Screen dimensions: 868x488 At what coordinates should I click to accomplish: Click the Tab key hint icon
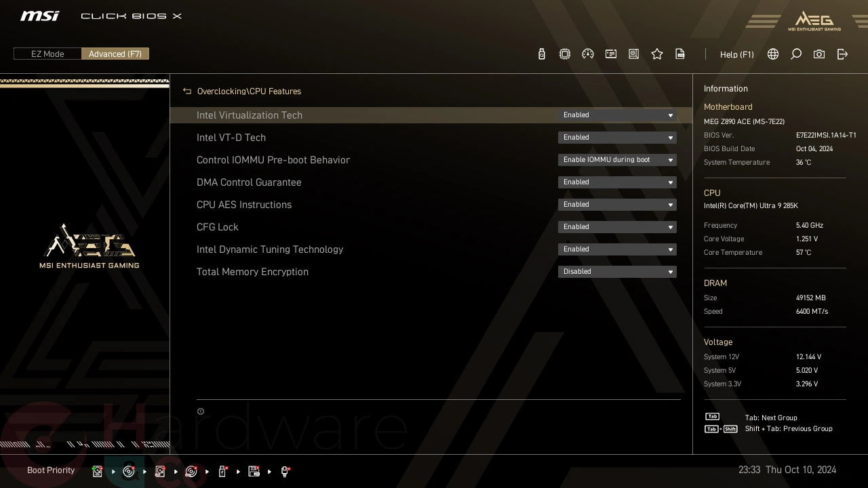[712, 417]
